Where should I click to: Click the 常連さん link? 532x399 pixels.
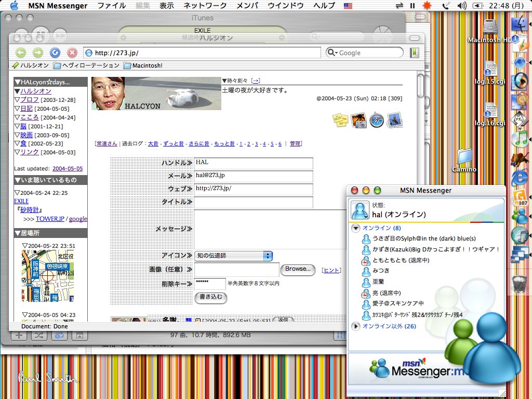point(107,143)
